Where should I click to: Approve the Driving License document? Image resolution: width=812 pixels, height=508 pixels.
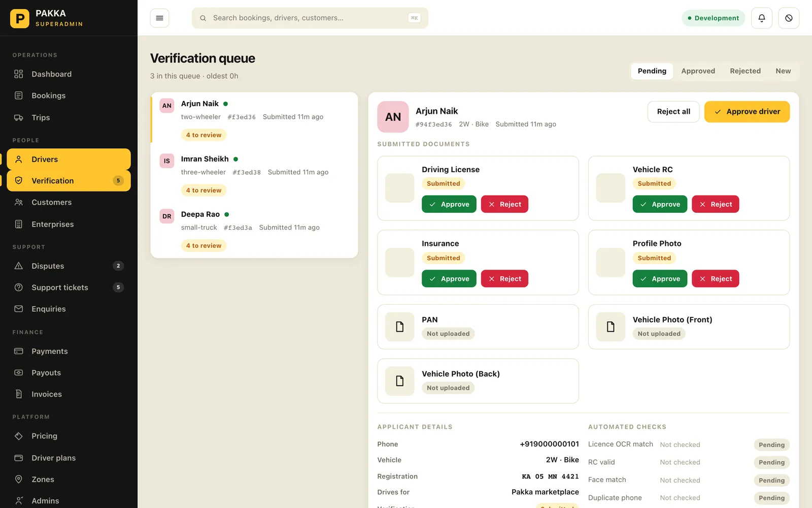(449, 204)
